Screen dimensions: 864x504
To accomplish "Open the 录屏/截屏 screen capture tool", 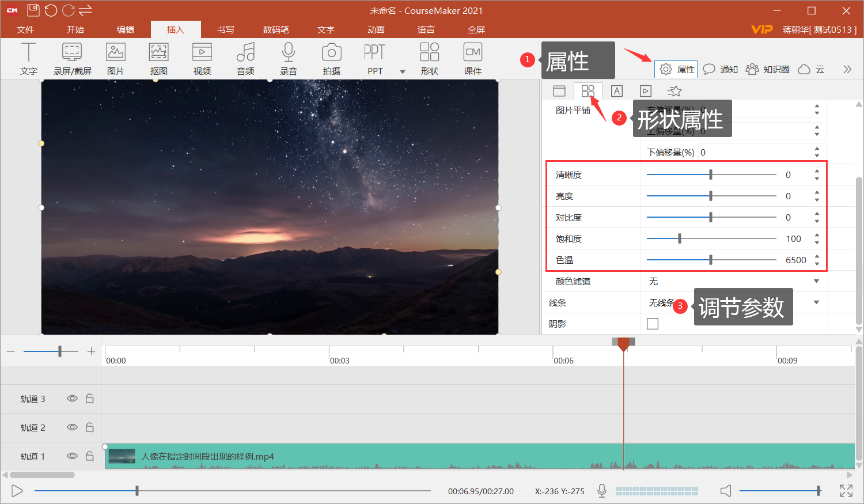I will pos(72,59).
